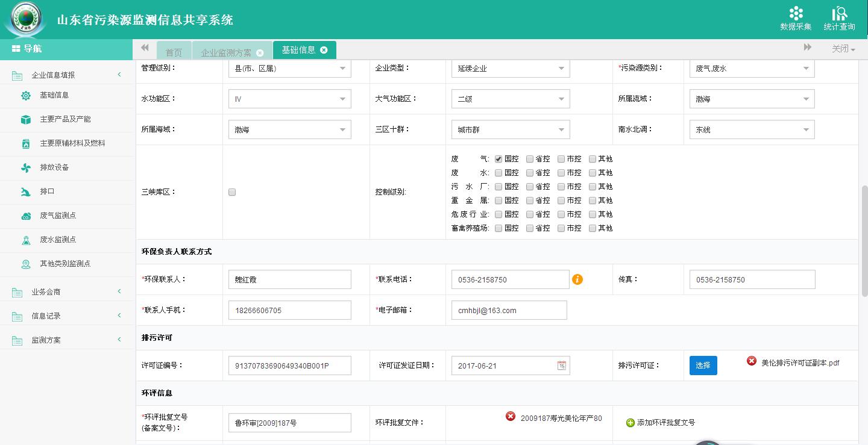This screenshot has width=868, height=445.
Task: Click green plus icon for 添加环评批复文号
Action: tap(631, 423)
